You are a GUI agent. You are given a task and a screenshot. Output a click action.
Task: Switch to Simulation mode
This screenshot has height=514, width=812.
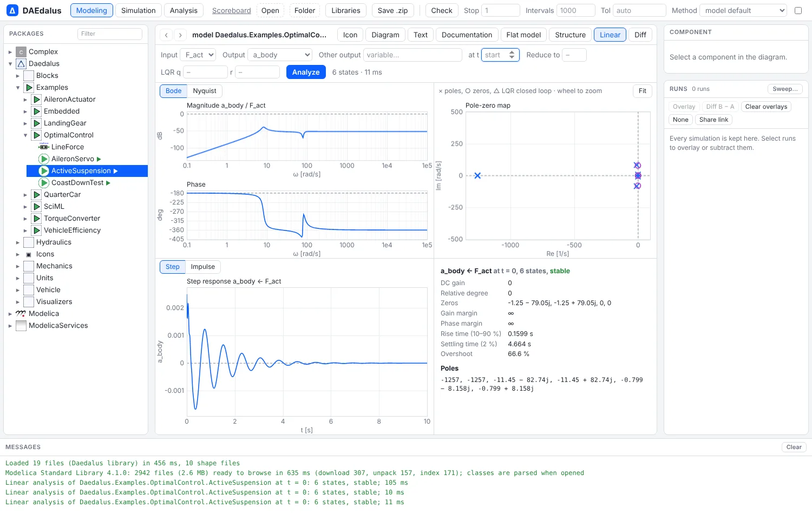(x=138, y=10)
